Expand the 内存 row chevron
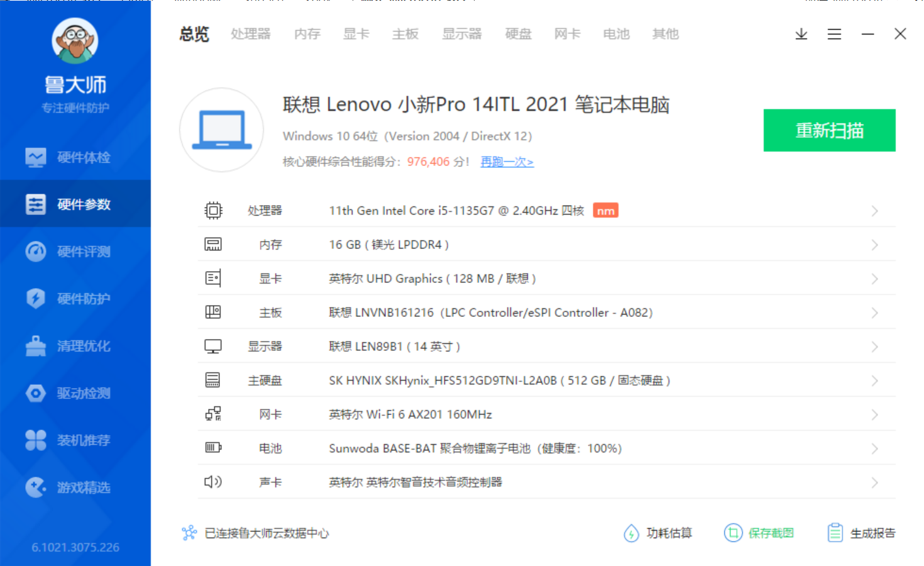This screenshot has width=924, height=566. pyautogui.click(x=874, y=245)
